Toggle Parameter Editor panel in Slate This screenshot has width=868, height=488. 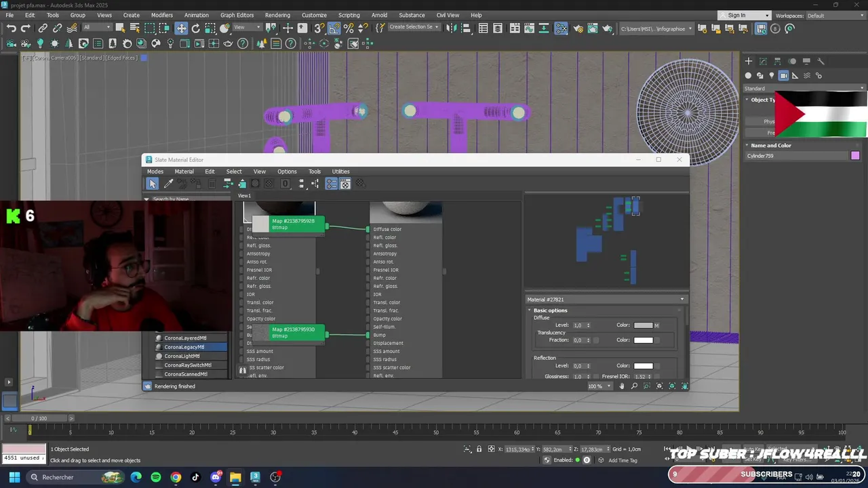[x=345, y=184]
